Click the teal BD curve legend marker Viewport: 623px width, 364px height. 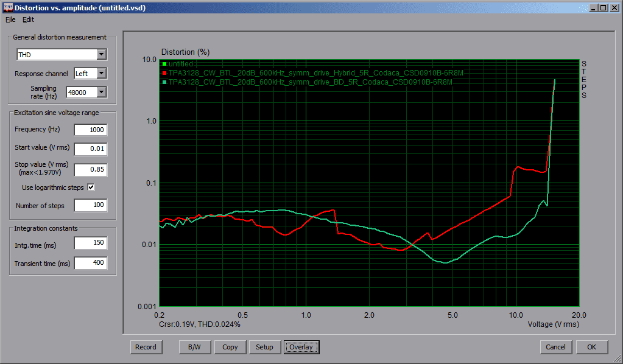164,81
